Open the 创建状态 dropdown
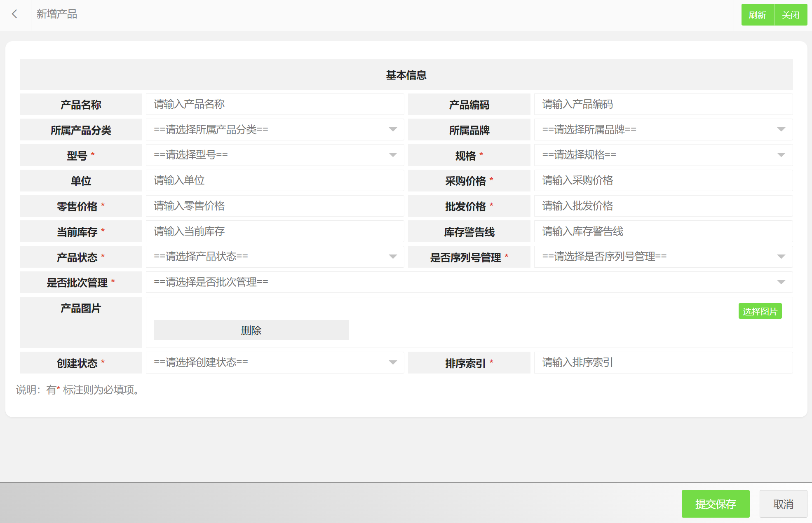The width and height of the screenshot is (812, 523). (x=275, y=363)
